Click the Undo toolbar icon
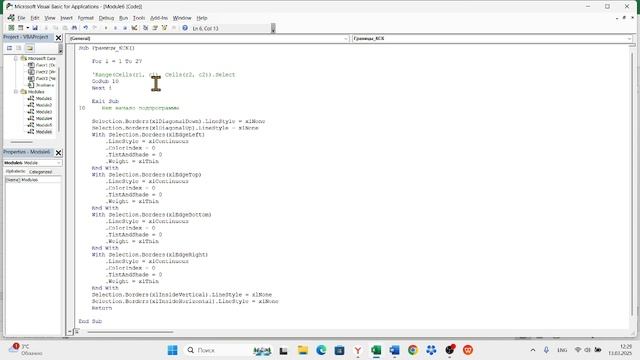The image size is (640, 360). tap(86, 28)
